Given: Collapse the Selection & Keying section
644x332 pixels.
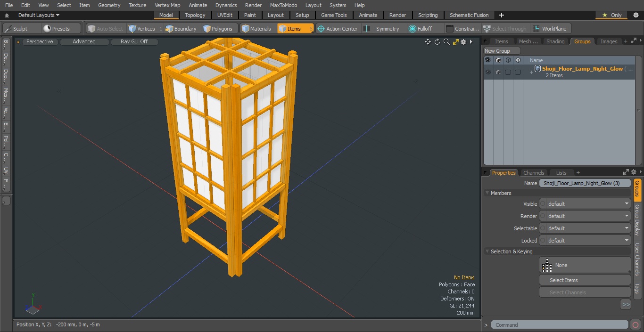Looking at the screenshot, I should (487, 251).
